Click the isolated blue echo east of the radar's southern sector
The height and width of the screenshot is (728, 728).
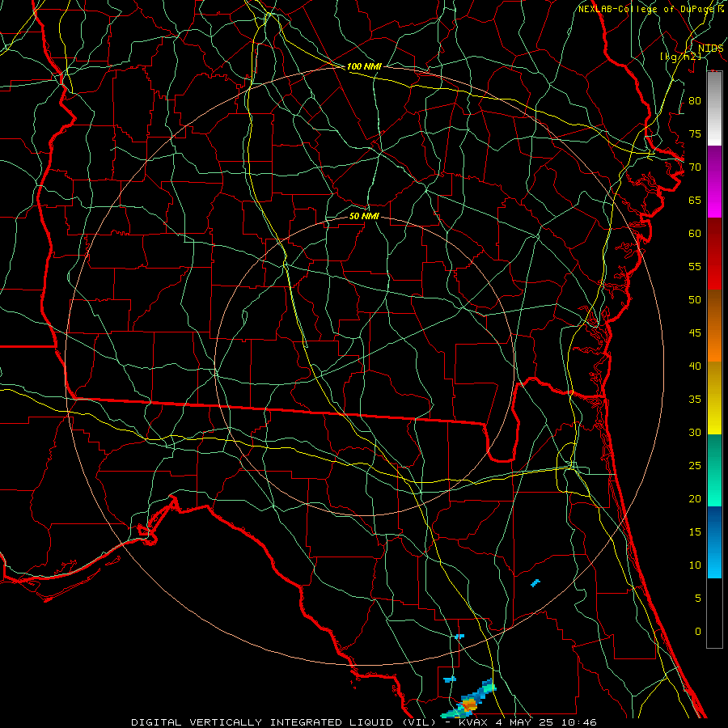pos(535,582)
